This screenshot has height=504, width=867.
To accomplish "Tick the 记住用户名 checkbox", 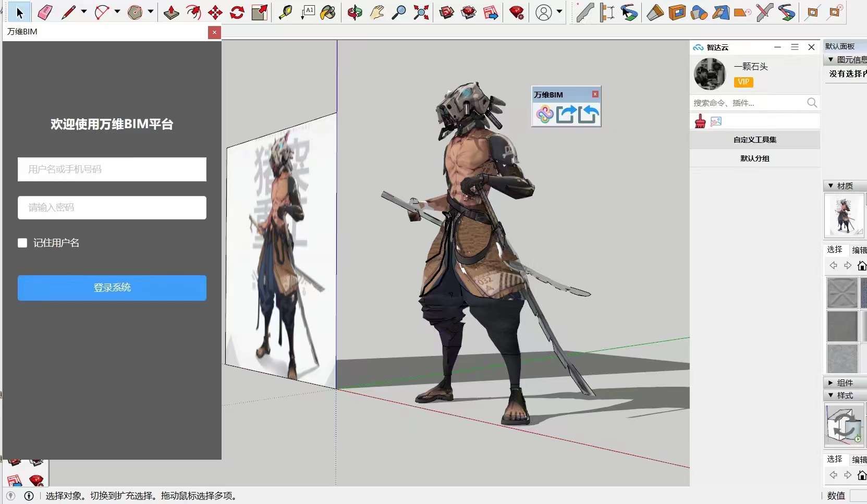I will 22,243.
